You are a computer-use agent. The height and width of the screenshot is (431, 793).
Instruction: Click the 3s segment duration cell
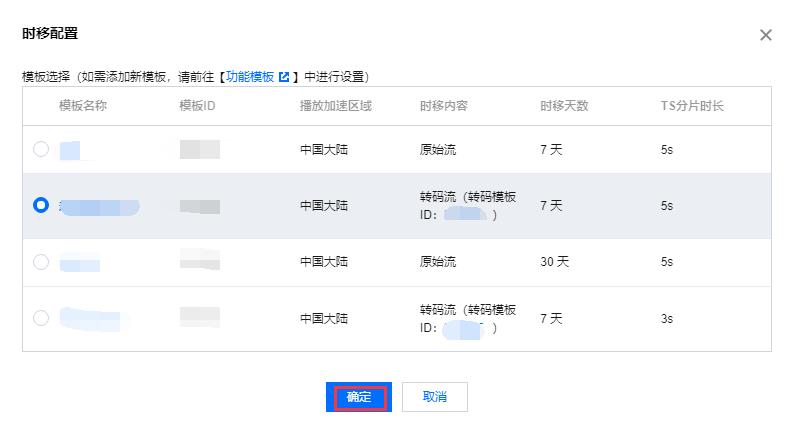(667, 319)
